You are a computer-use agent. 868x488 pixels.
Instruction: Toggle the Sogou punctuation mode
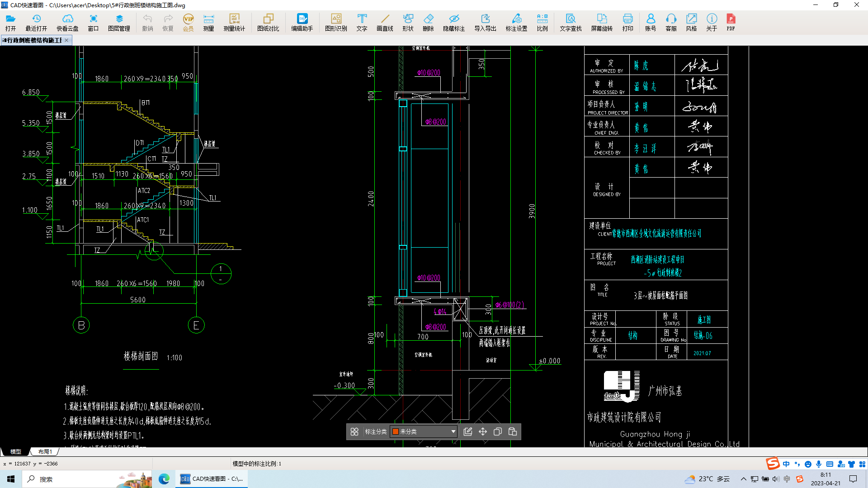click(x=797, y=464)
